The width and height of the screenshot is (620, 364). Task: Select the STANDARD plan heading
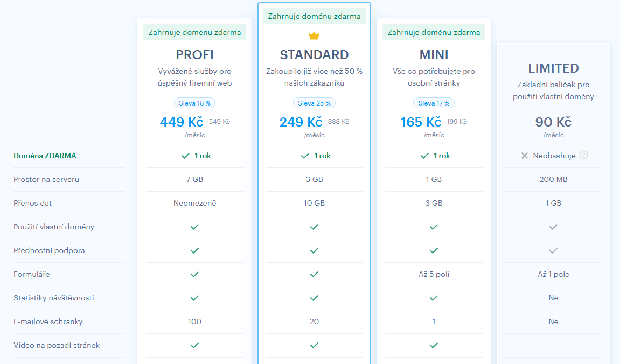coord(314,55)
